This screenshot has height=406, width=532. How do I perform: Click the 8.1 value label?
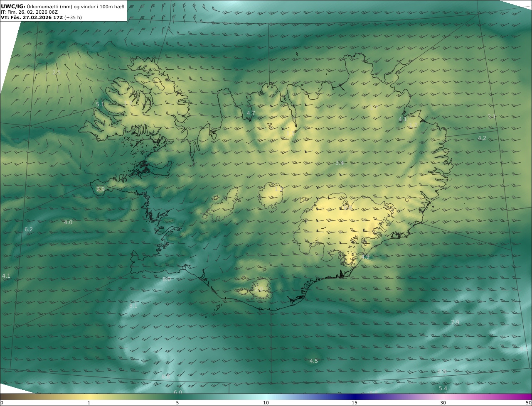133,306
